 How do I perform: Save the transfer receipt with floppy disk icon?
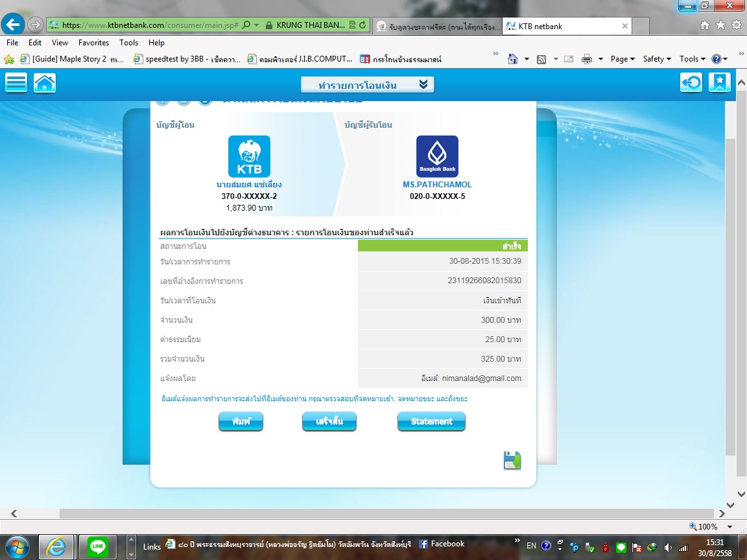pyautogui.click(x=512, y=460)
